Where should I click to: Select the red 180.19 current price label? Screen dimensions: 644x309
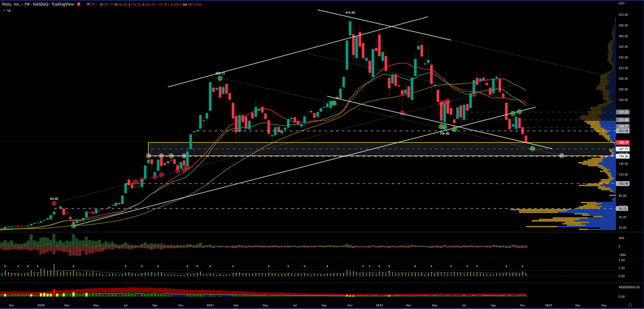pos(623,142)
